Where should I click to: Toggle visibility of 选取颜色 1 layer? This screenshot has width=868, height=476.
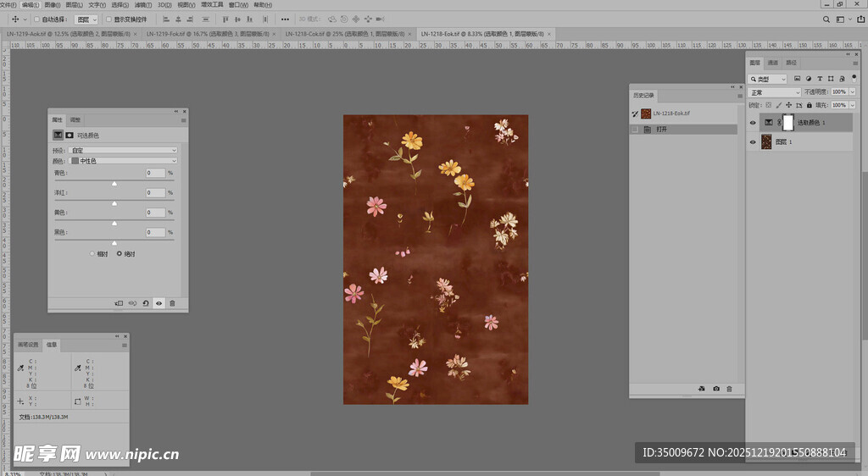(x=753, y=123)
